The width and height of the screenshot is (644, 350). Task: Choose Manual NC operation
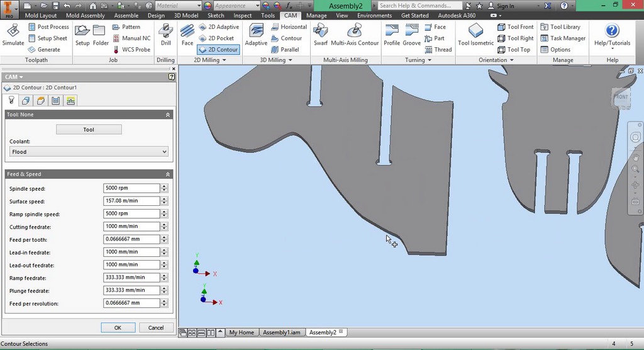point(131,38)
